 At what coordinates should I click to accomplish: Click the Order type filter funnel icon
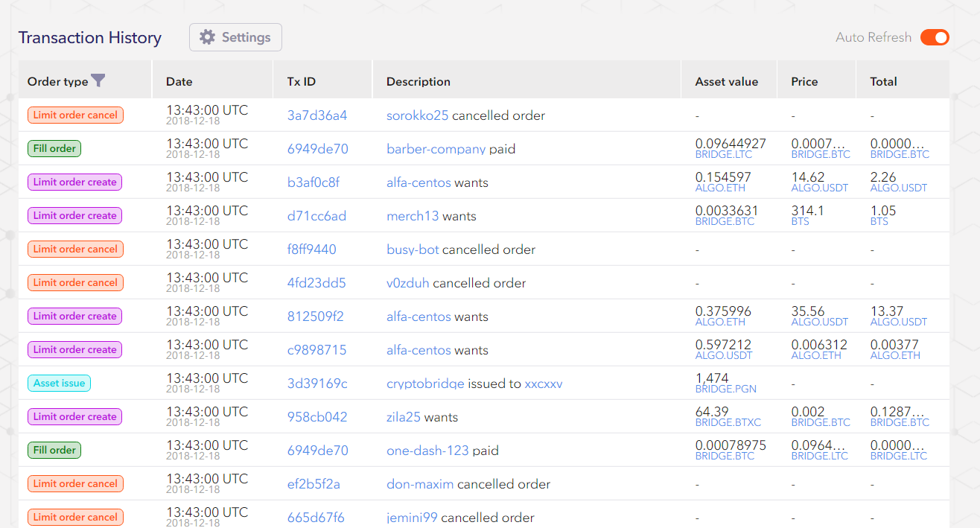click(x=98, y=80)
